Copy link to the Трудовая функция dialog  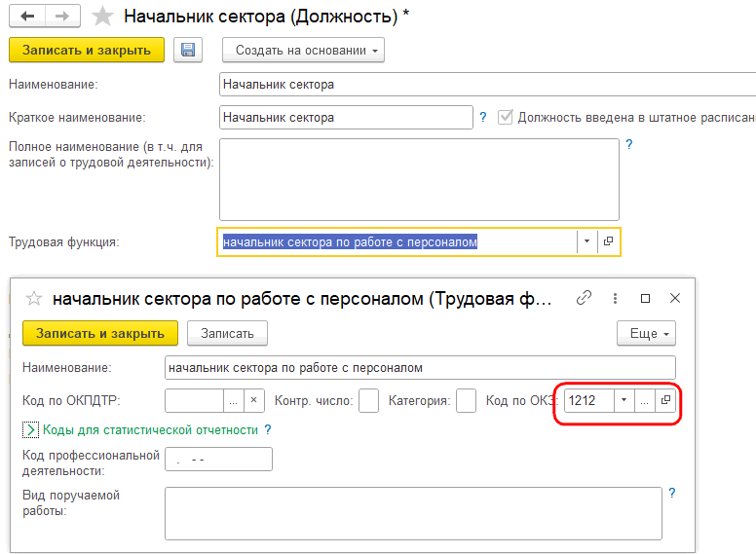[x=584, y=298]
